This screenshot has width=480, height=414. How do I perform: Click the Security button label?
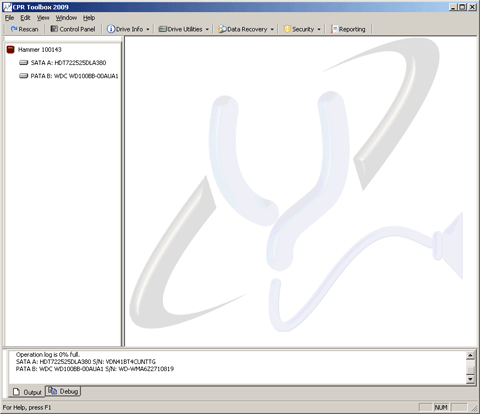(303, 29)
